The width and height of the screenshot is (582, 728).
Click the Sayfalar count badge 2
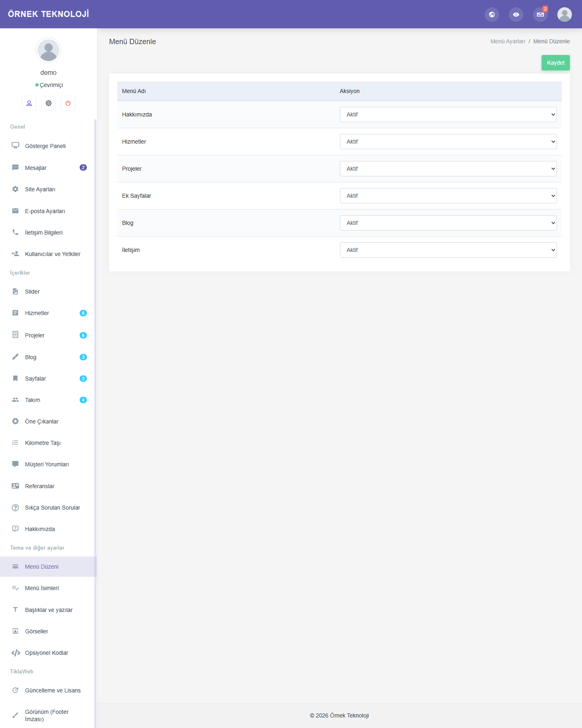(x=83, y=379)
